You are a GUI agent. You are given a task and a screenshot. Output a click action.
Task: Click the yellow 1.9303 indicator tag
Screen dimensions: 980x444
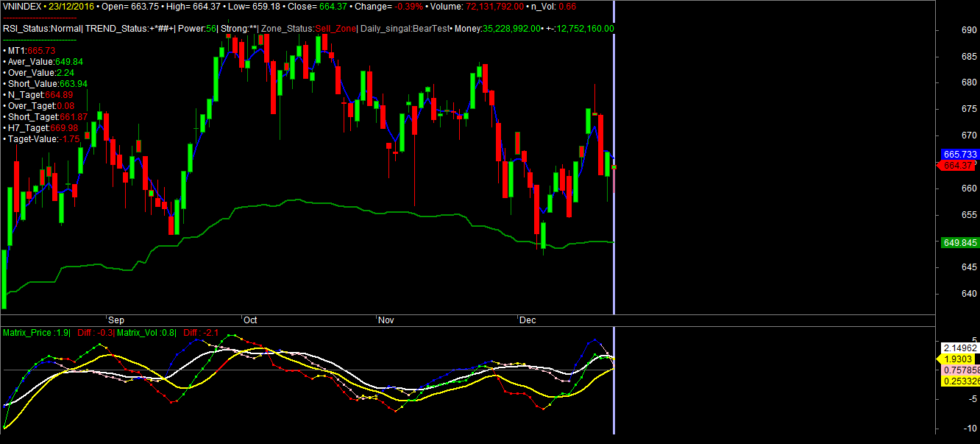pyautogui.click(x=956, y=359)
